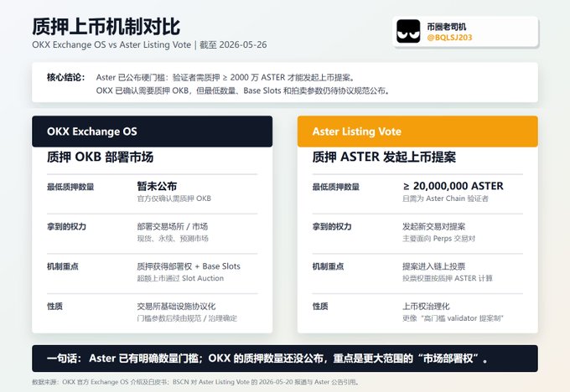
Task: Click the 拿到的权力 label in the Aster card
Action: pos(332,226)
